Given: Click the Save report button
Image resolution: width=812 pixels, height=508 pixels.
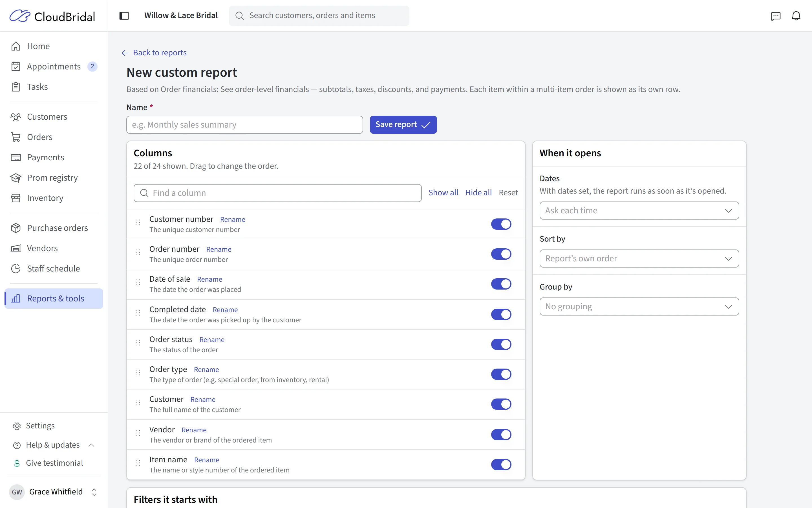Looking at the screenshot, I should (x=403, y=125).
